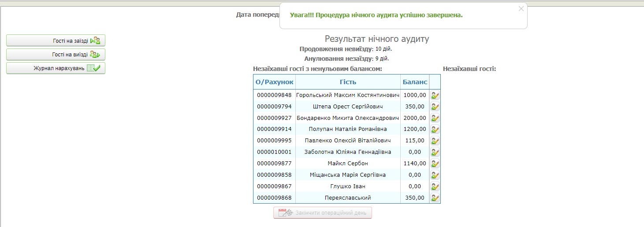The height and width of the screenshot is (227, 644).
Task: Click edit icon for Горольський Максим Костянтинович
Action: 435,95
